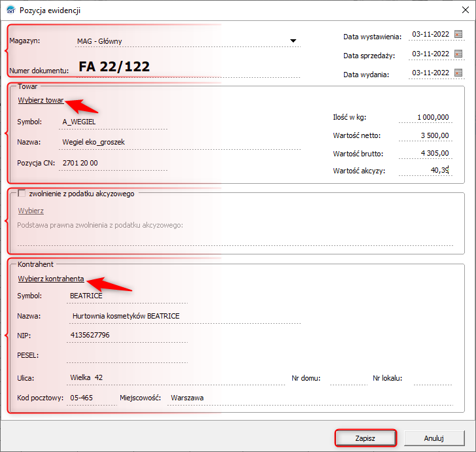
Task: Focus the Data wystawienia date field
Action: pyautogui.click(x=430, y=34)
